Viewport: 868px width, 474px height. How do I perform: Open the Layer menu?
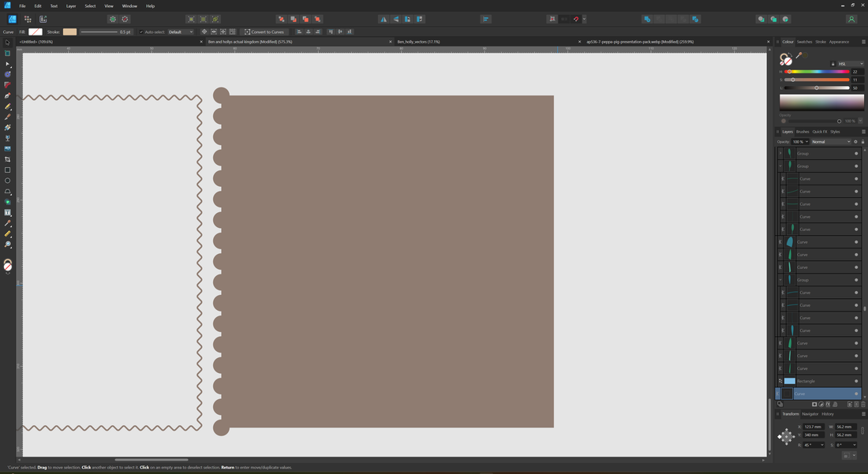coord(71,6)
